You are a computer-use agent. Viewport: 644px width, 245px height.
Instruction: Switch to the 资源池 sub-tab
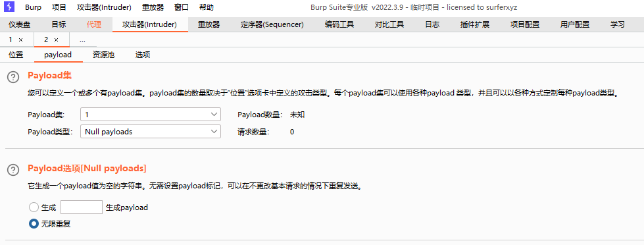tap(103, 55)
